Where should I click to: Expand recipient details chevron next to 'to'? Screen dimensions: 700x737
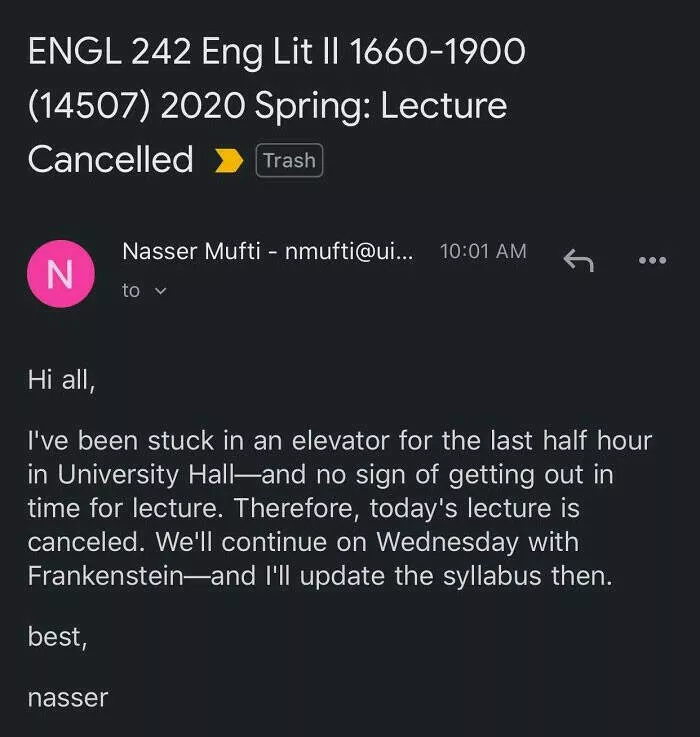(159, 291)
